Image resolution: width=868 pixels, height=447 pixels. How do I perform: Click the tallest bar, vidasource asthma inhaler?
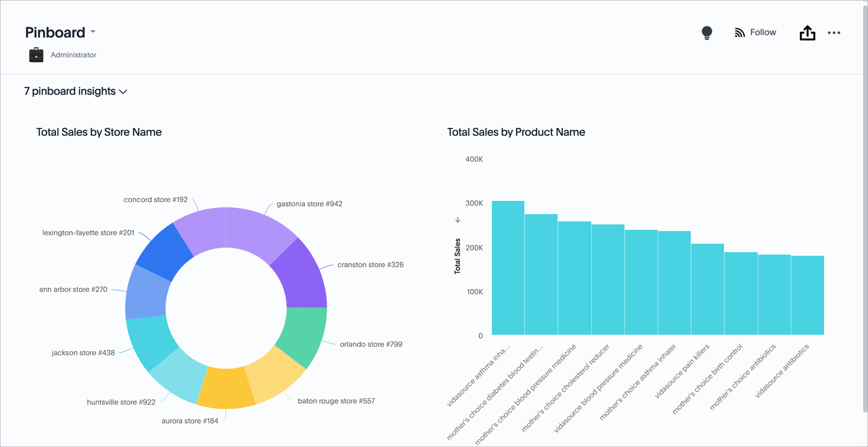pos(508,268)
